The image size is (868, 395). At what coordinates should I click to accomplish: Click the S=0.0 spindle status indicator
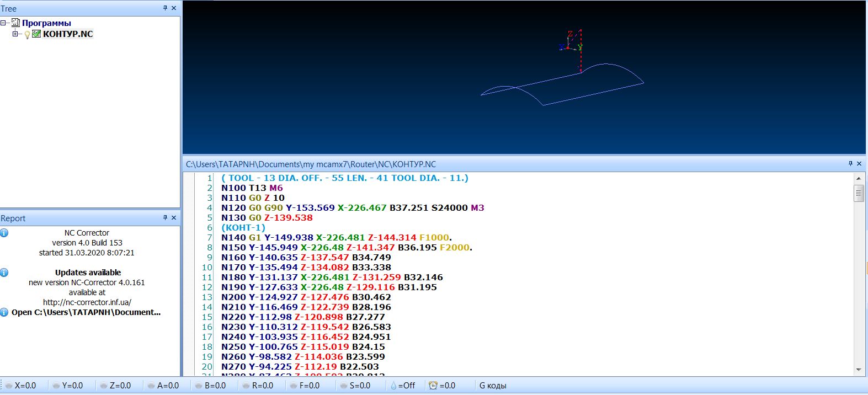tap(355, 386)
